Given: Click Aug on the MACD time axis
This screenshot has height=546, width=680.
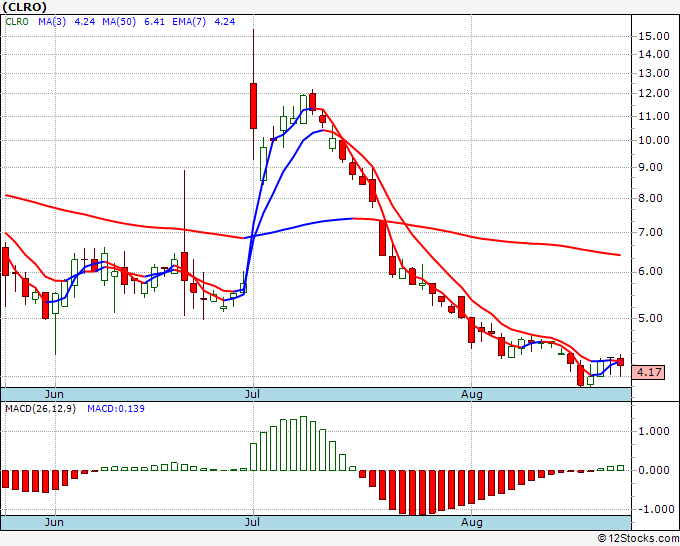Looking at the screenshot, I should [471, 522].
